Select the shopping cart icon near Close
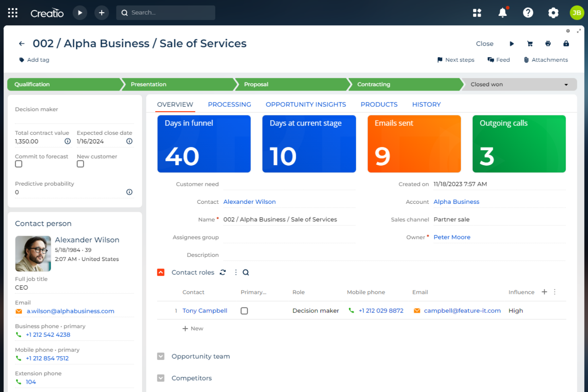Viewport: 588px width, 392px height. point(530,44)
